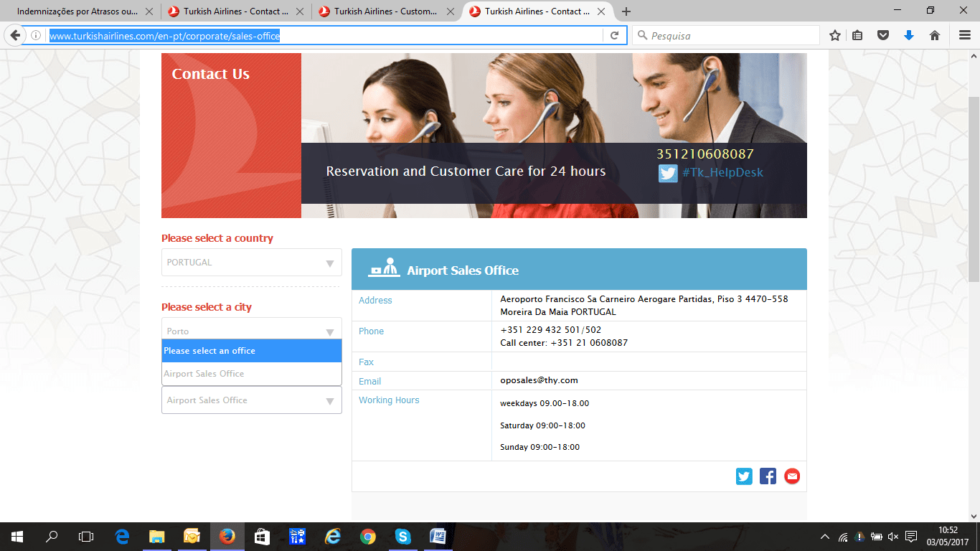The width and height of the screenshot is (980, 551).
Task: Click the URL address field
Action: [325, 35]
